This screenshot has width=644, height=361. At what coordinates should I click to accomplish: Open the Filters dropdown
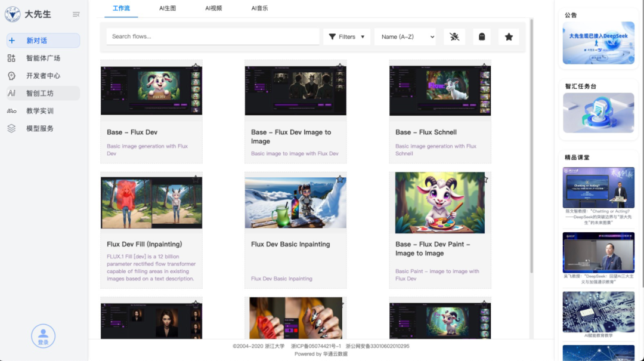(347, 37)
